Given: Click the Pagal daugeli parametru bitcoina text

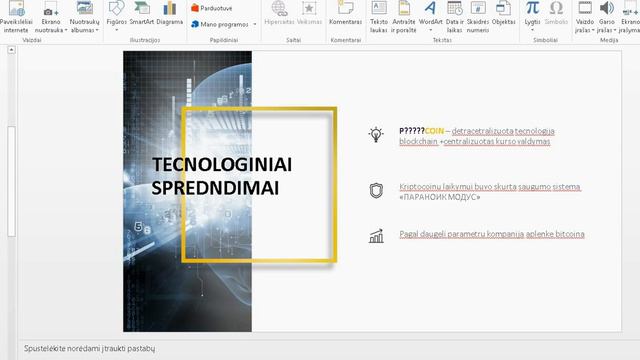Looking at the screenshot, I should [492, 234].
